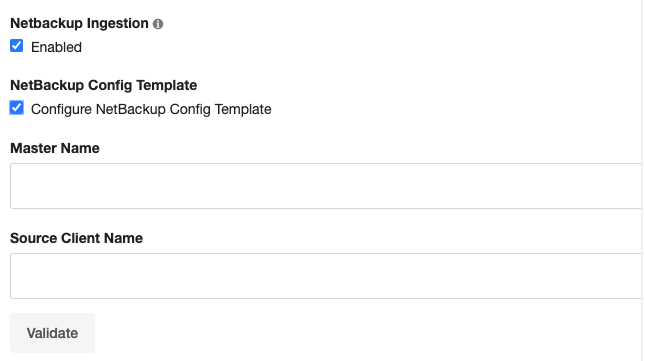
Task: Focus the Master Name input field
Action: coord(326,186)
